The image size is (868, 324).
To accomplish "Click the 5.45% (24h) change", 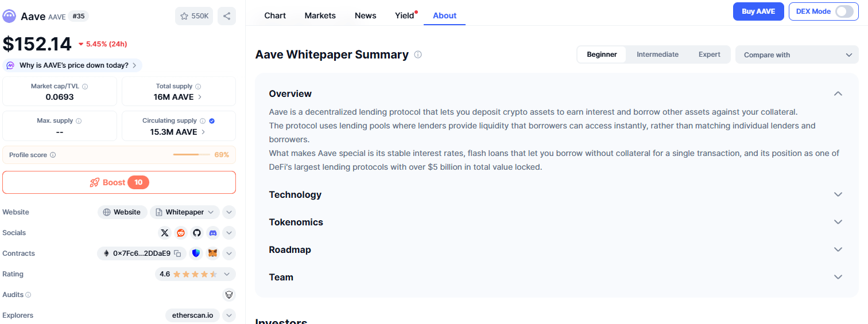I will (103, 44).
